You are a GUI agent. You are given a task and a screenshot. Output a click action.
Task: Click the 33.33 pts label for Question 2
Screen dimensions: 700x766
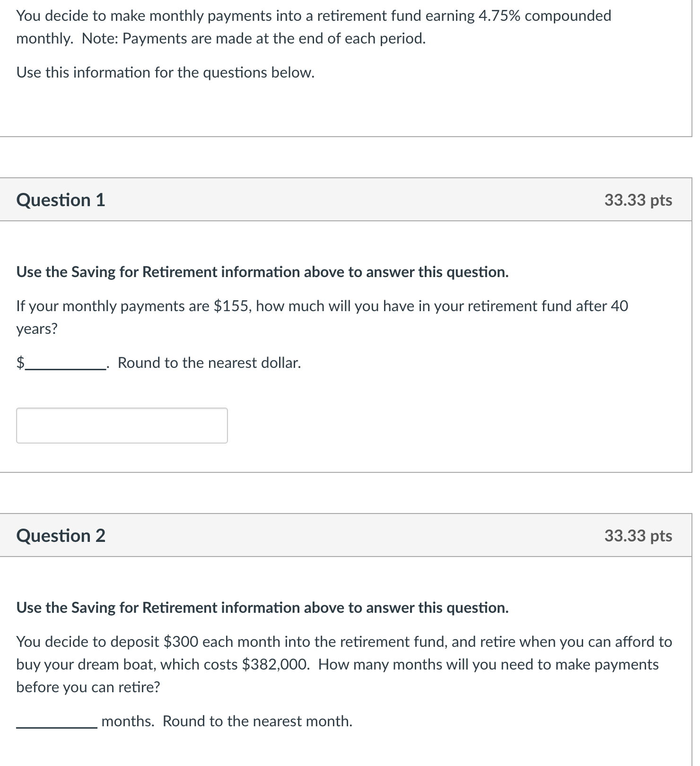point(638,536)
